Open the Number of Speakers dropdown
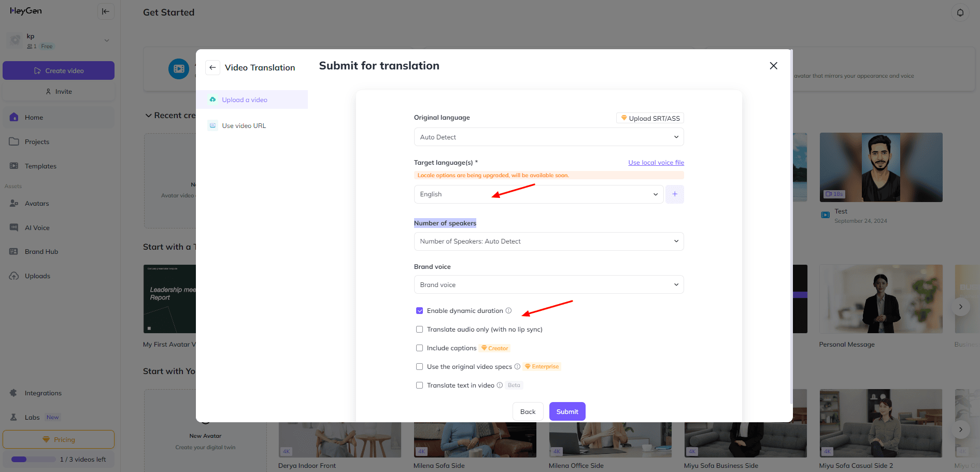The image size is (980, 472). point(548,241)
